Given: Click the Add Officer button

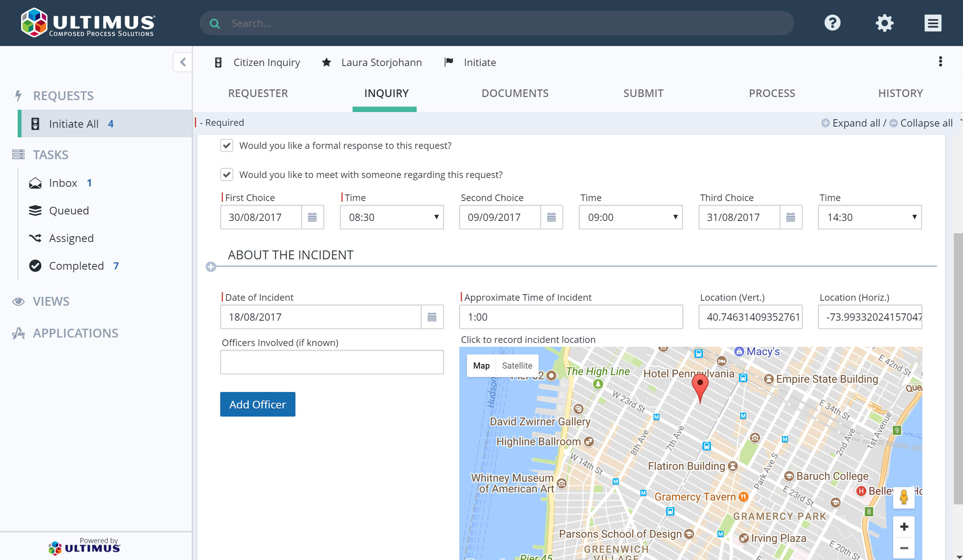Looking at the screenshot, I should click(257, 404).
